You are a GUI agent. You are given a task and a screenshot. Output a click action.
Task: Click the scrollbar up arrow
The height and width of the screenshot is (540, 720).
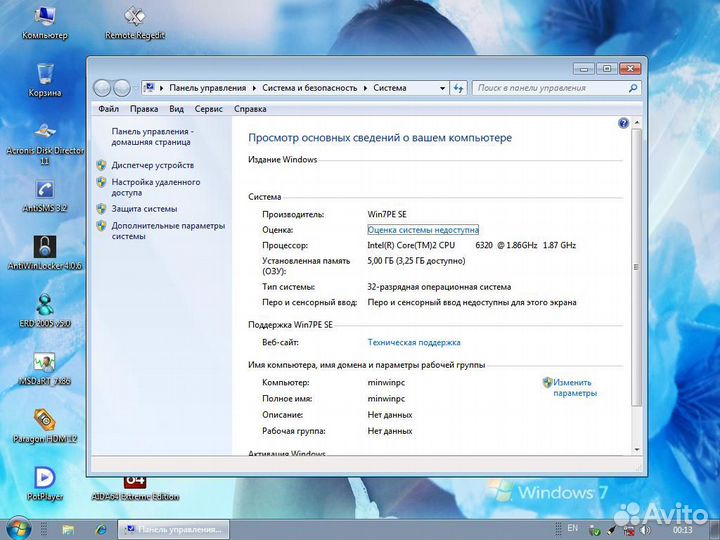pyautogui.click(x=636, y=123)
